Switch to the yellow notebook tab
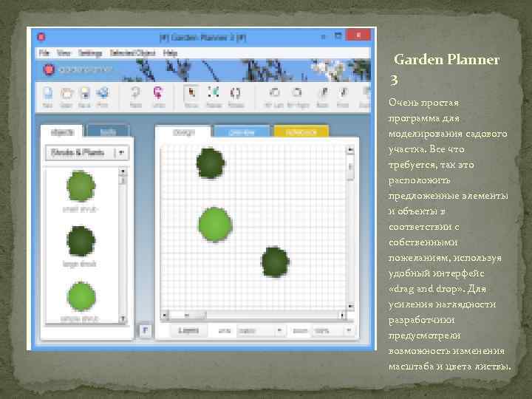 301,132
